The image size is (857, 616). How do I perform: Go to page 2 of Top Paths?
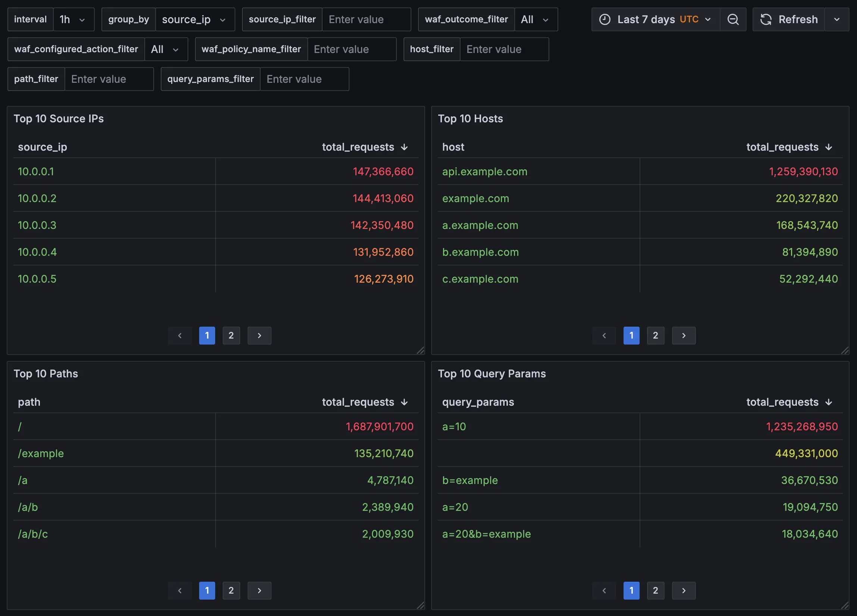pos(231,591)
